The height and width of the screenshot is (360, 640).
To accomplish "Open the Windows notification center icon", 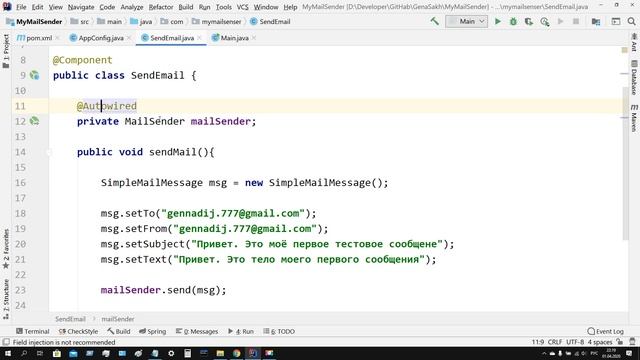I will 629,353.
